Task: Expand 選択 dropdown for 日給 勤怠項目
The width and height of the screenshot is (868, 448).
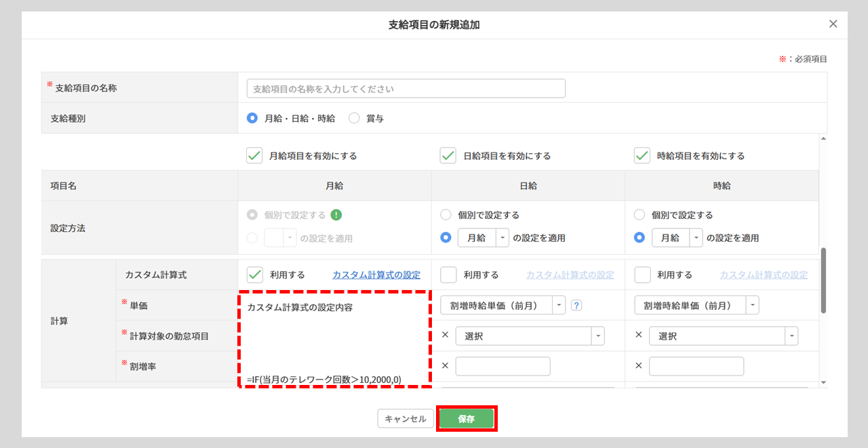Action: [530, 336]
